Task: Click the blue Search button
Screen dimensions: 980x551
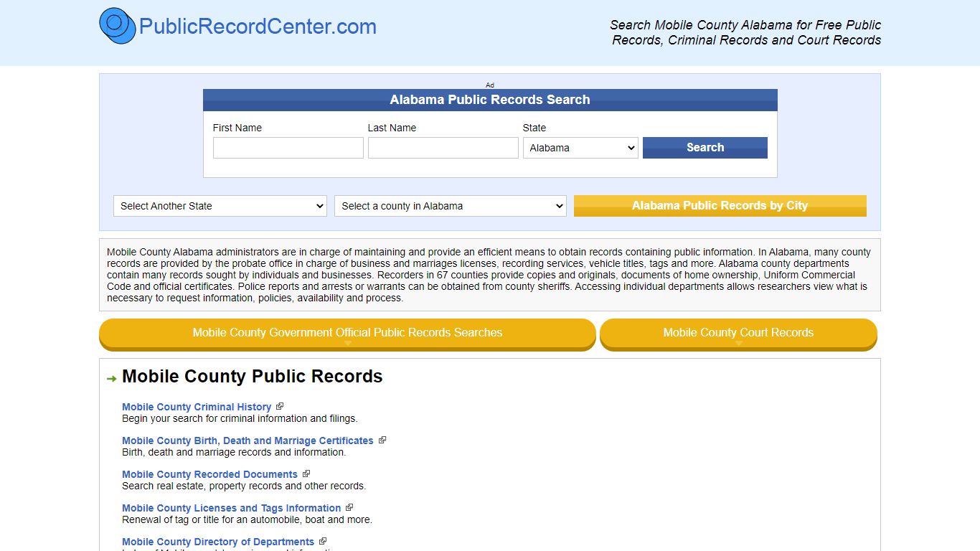Action: pos(705,148)
